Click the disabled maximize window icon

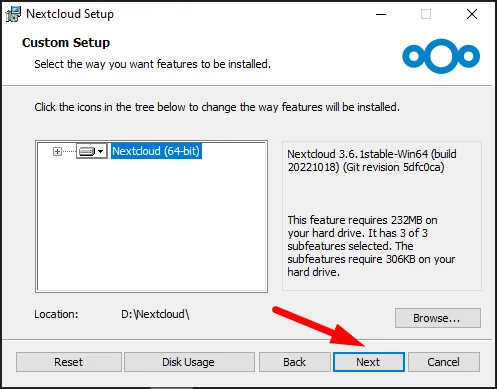pyautogui.click(x=426, y=14)
